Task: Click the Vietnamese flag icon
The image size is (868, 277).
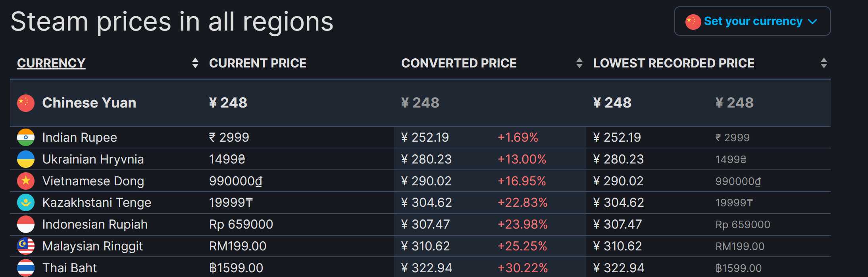Action: 26,181
